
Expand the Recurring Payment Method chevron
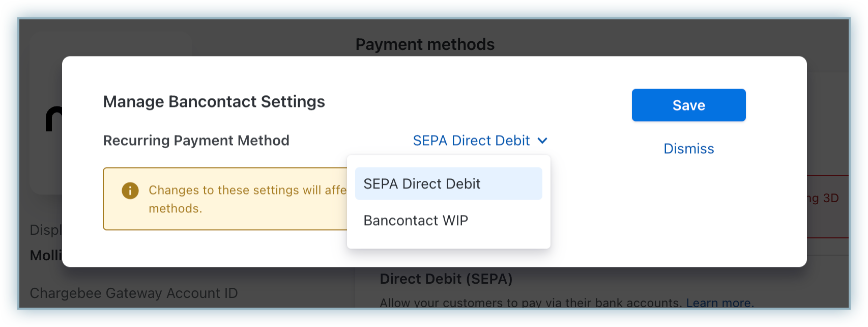click(x=542, y=141)
